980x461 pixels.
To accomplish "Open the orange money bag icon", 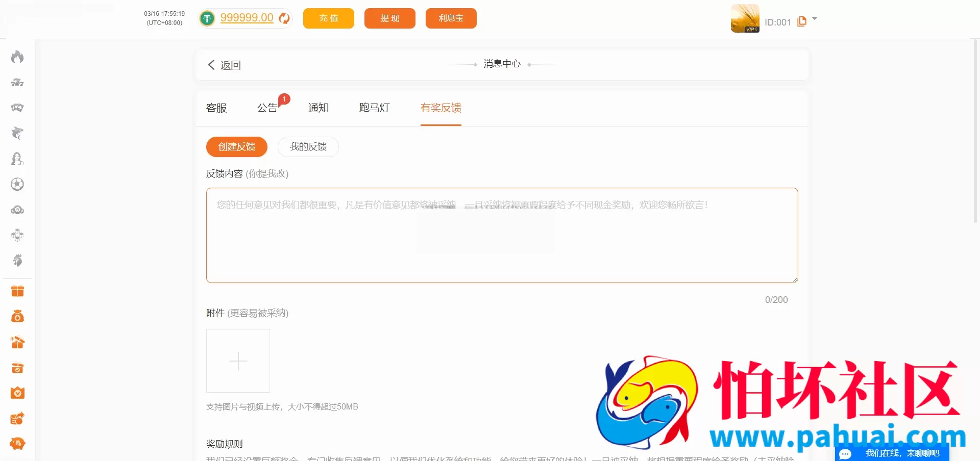I will click(17, 317).
